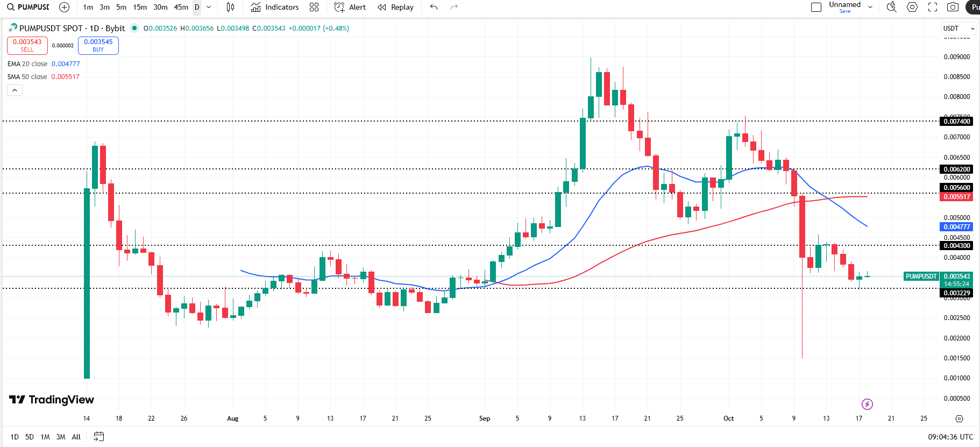The width and height of the screenshot is (980, 447).
Task: Open chart settings hexagon icon
Action: [x=912, y=7]
